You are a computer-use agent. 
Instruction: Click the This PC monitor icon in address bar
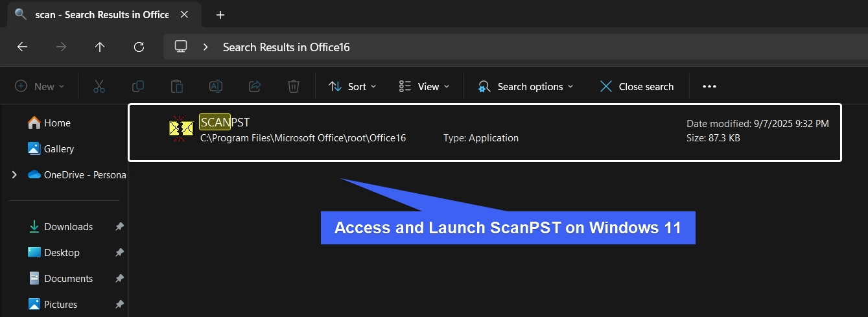click(x=181, y=47)
